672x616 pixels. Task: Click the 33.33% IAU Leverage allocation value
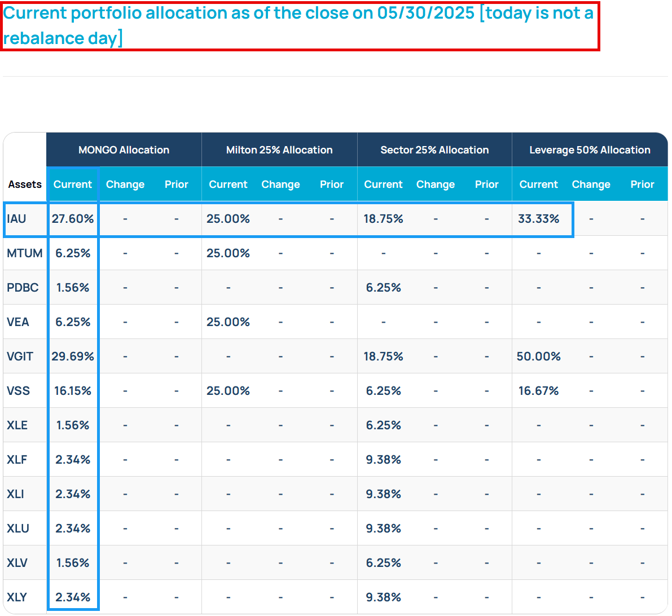[538, 218]
